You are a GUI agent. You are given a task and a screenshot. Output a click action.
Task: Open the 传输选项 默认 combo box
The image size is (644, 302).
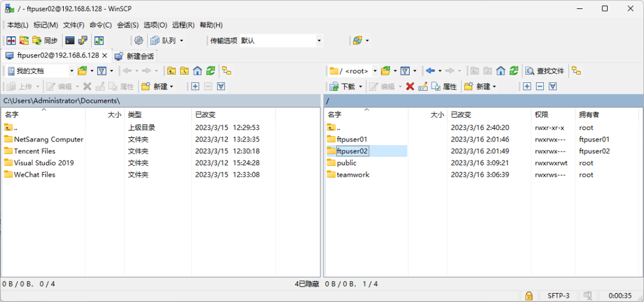[x=281, y=41]
